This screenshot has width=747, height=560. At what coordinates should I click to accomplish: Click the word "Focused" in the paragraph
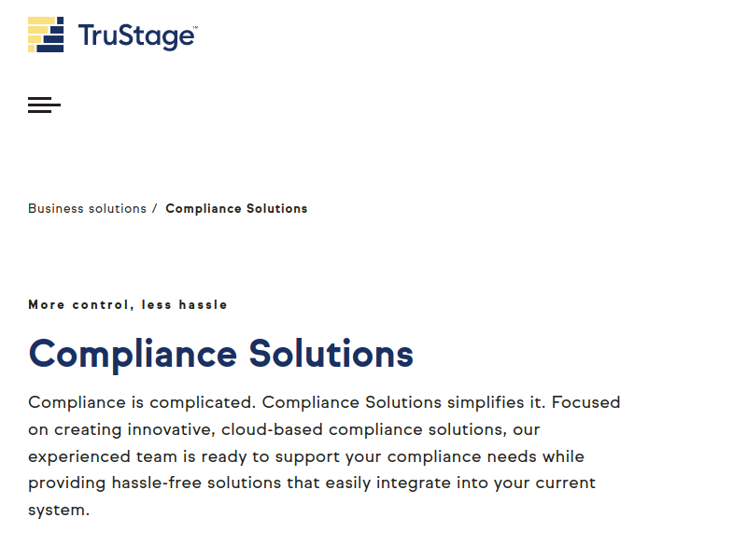coord(586,402)
